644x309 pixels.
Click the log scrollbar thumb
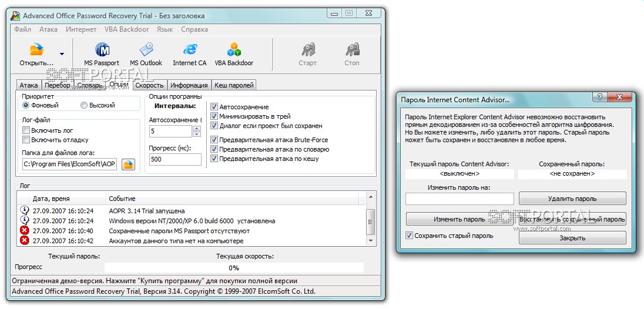point(370,221)
